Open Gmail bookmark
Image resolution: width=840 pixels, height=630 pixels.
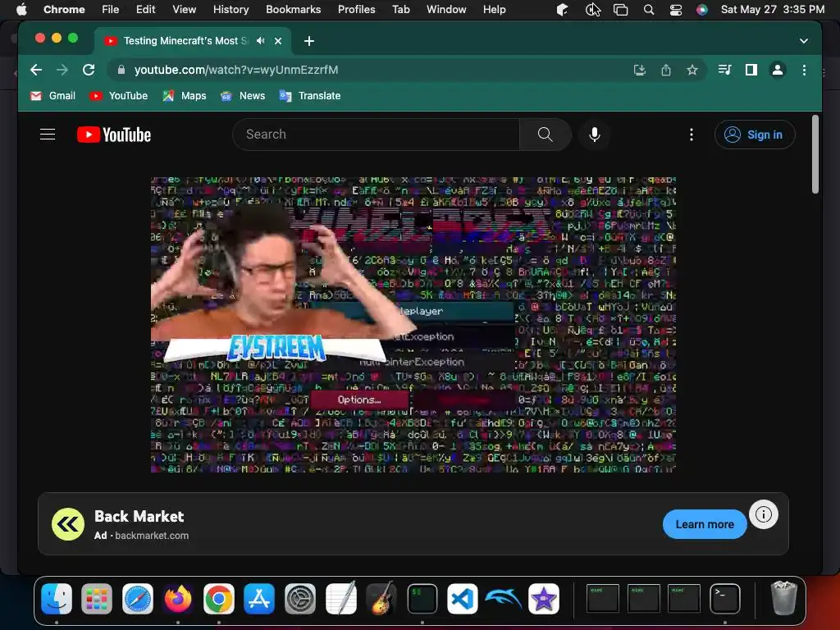[x=52, y=96]
